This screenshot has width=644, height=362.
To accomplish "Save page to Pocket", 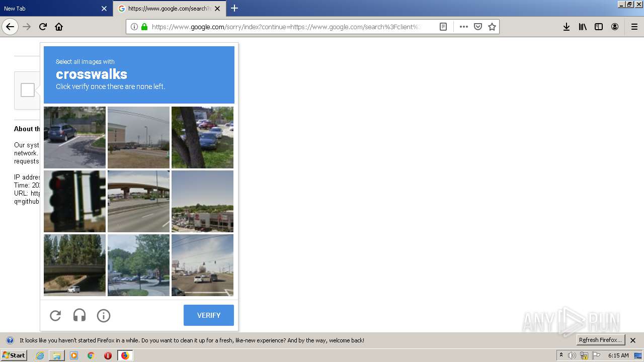I will click(478, 27).
